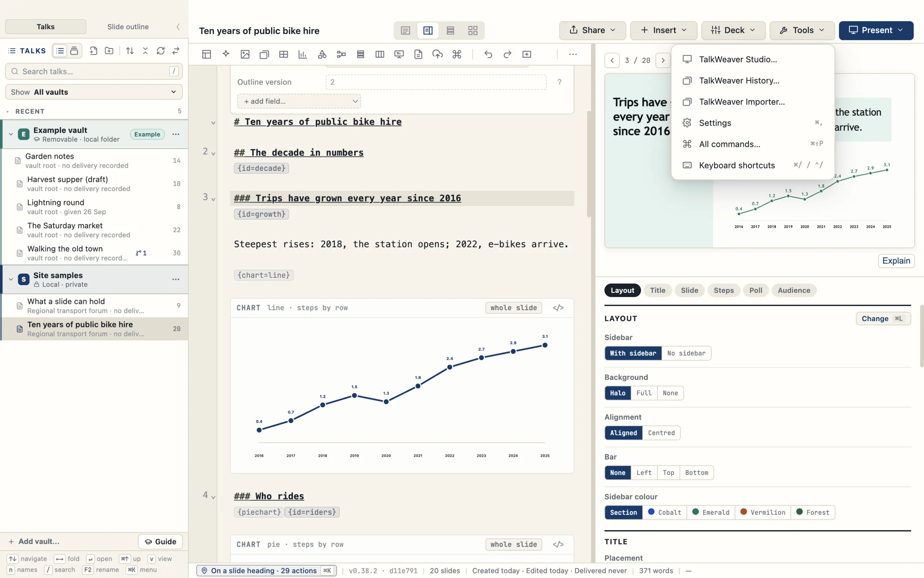924x578 pixels.
Task: Click the Explain button
Action: click(x=896, y=261)
